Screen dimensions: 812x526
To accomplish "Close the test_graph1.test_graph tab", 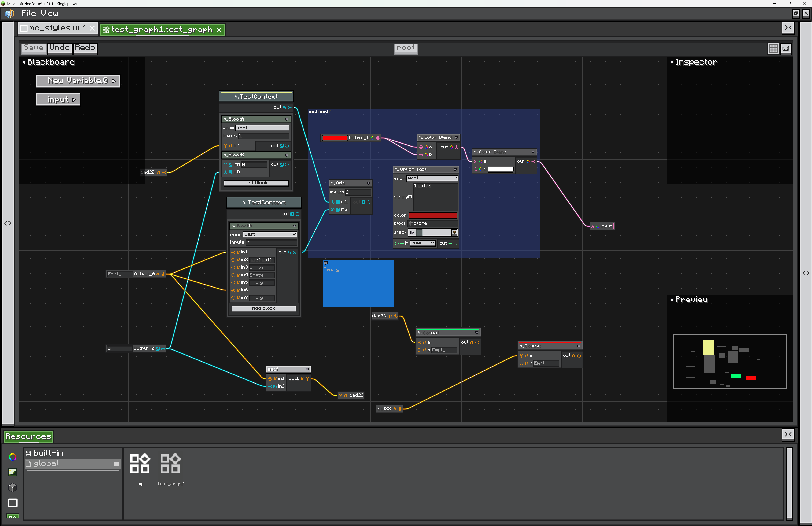I will tap(219, 30).
